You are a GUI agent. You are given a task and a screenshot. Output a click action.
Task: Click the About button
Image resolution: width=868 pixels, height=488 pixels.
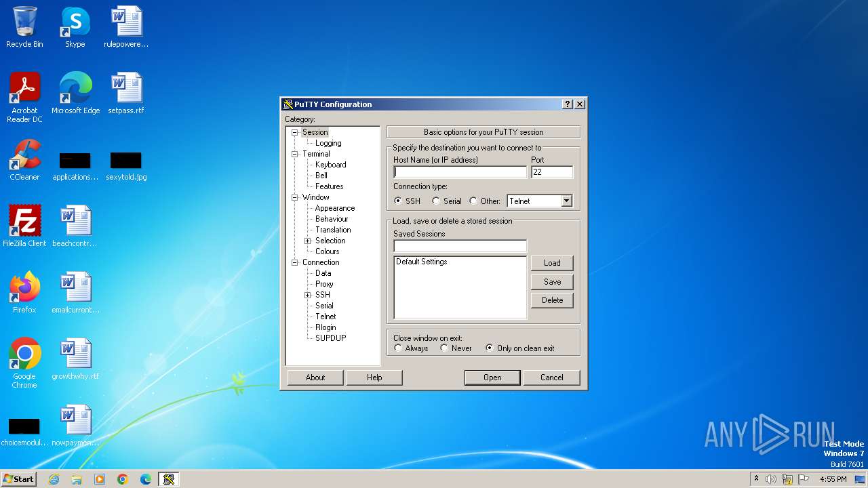tap(315, 378)
